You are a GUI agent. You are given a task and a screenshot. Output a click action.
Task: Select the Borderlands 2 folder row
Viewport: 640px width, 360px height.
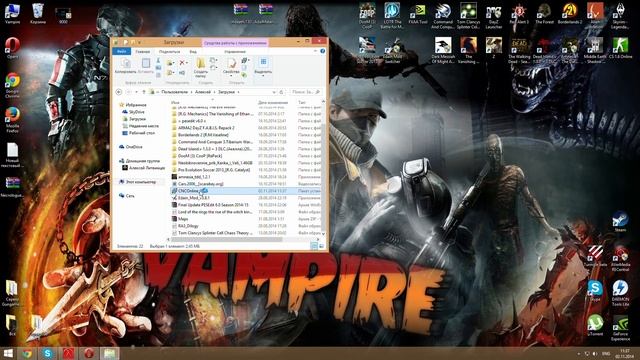coord(246,135)
